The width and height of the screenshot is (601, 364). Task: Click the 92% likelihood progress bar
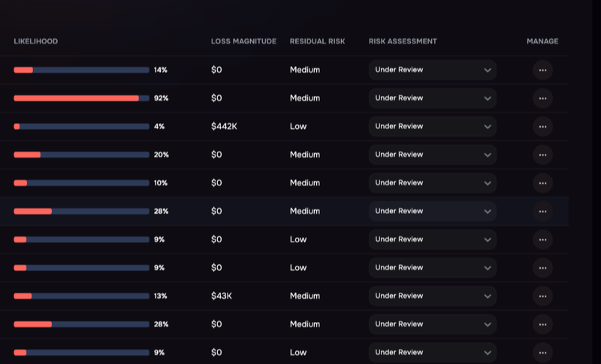81,98
